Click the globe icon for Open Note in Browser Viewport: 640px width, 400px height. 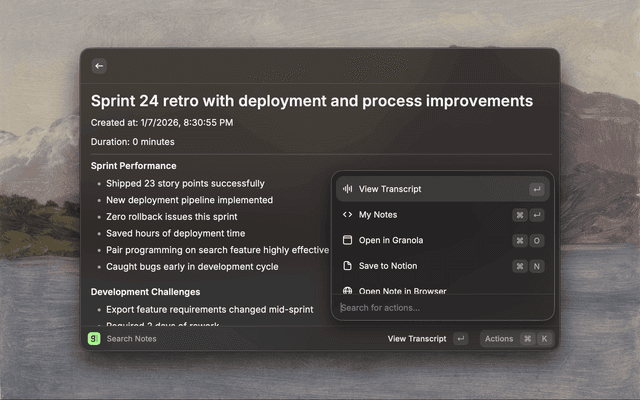347,291
